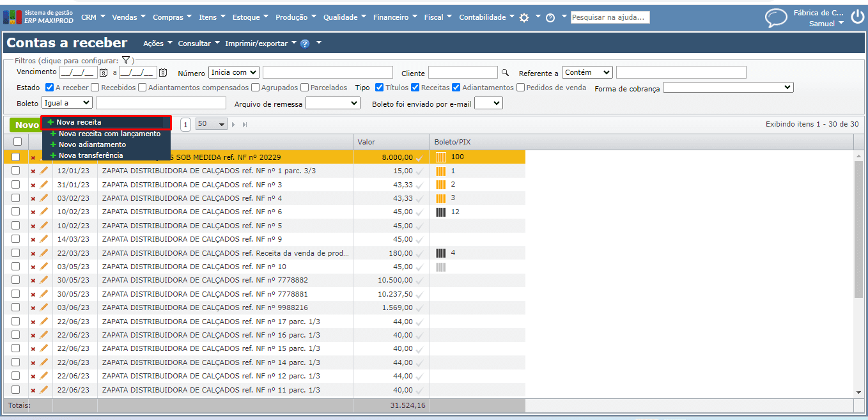Open the chat speech bubble icon
This screenshot has height=420, width=868.
[x=776, y=18]
